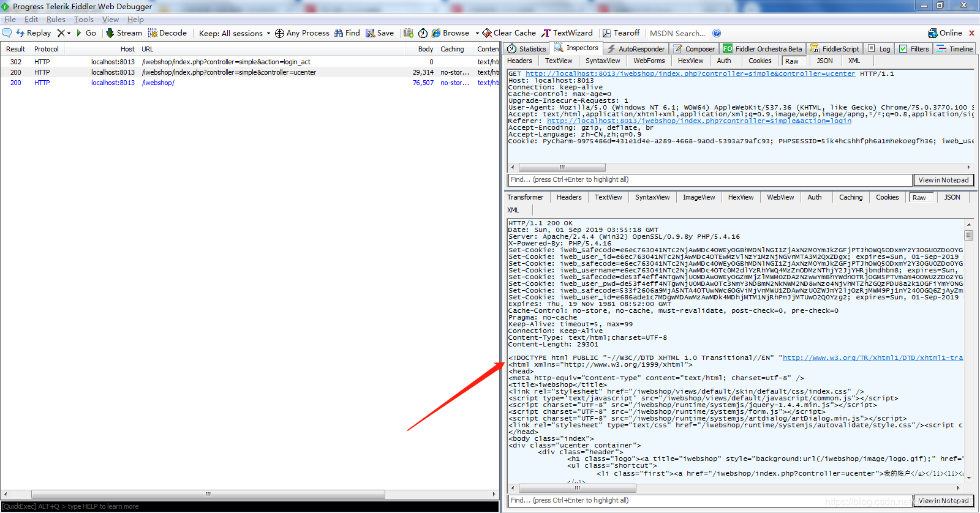Open the Browse dropdown arrow

click(477, 33)
